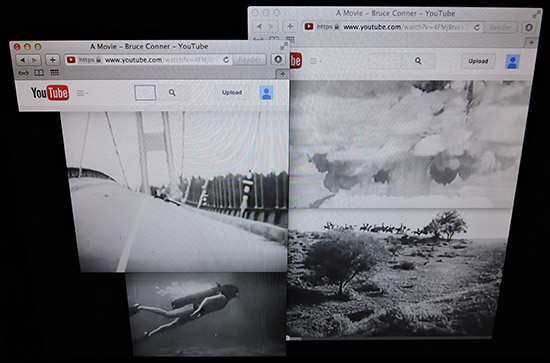Image resolution: width=550 pixels, height=363 pixels.
Task: Open Top Sites grid icon in front window
Action: (x=54, y=73)
